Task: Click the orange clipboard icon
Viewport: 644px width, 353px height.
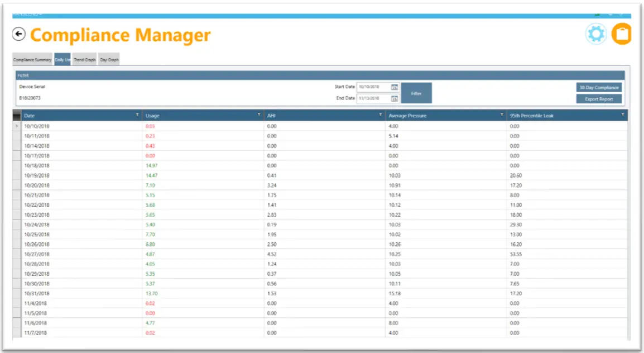Action: pyautogui.click(x=622, y=34)
